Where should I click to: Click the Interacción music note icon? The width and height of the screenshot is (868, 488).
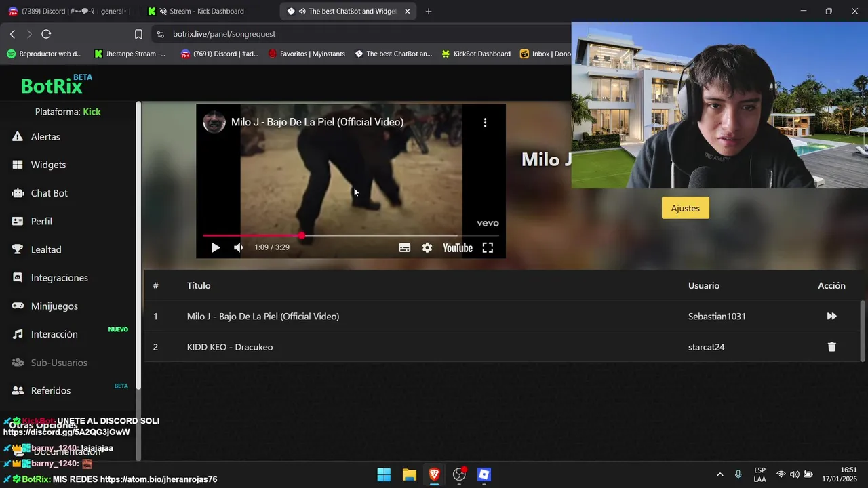click(18, 334)
